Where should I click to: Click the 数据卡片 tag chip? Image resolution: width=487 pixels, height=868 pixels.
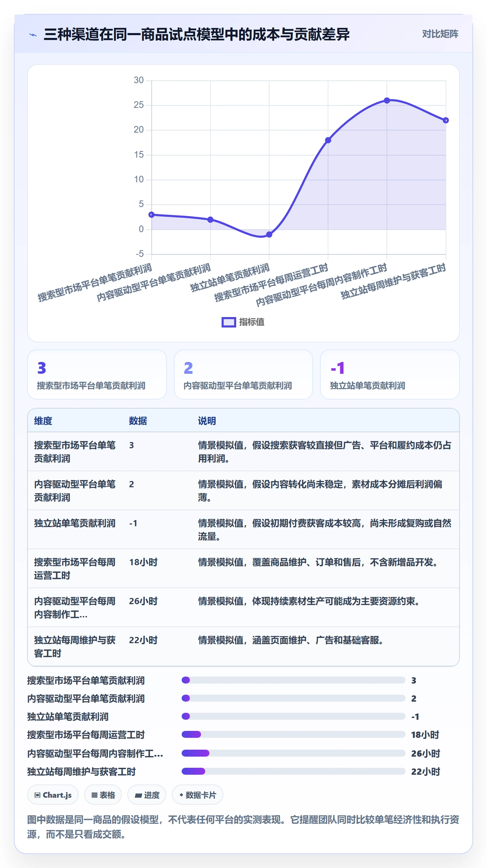pos(198,795)
